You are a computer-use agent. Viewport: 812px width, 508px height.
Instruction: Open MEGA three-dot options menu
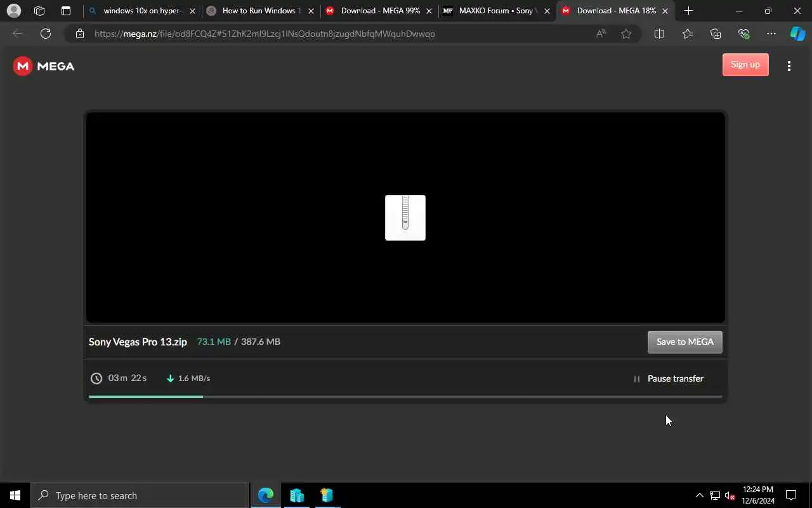coord(789,66)
